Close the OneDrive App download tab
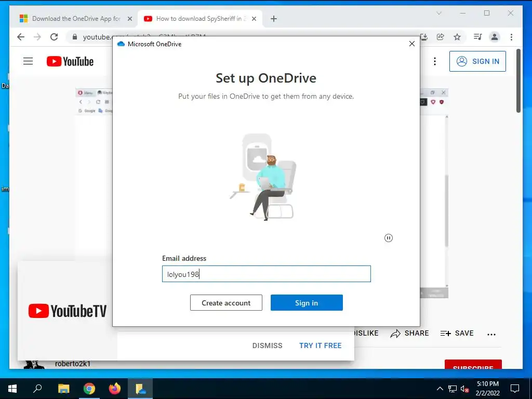The width and height of the screenshot is (532, 399). click(x=129, y=19)
